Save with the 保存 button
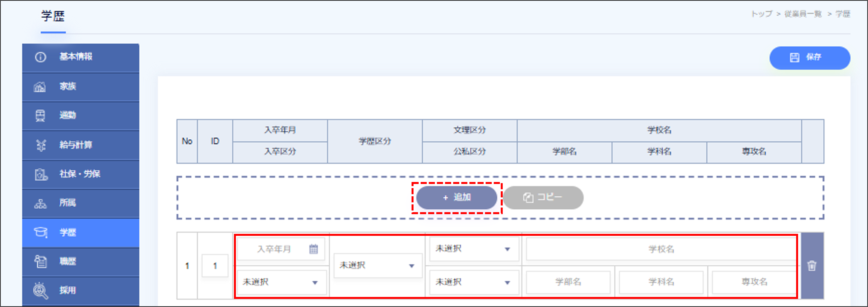868x307 pixels. coord(810,58)
